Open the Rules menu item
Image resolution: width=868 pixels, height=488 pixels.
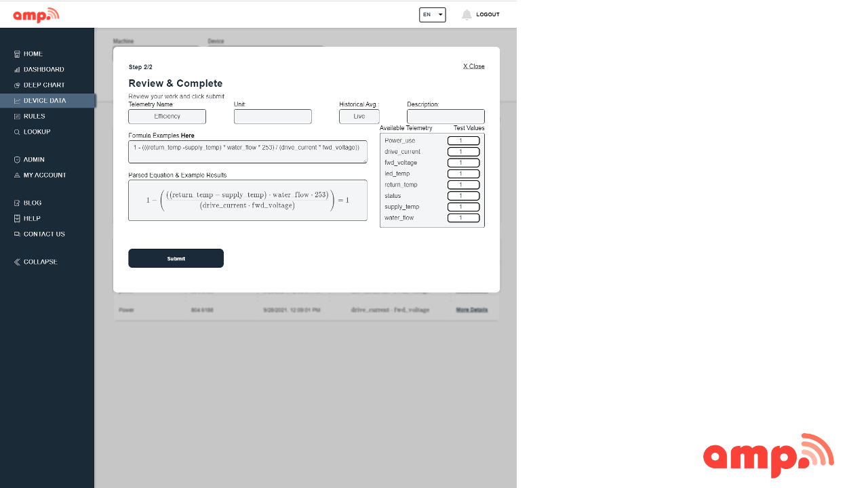35,117
